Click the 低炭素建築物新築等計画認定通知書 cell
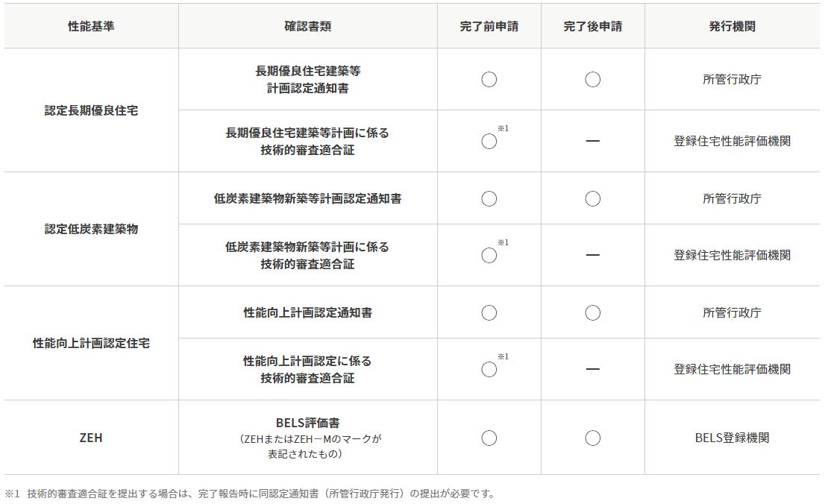Screen dimensions: 828x504 (307, 198)
